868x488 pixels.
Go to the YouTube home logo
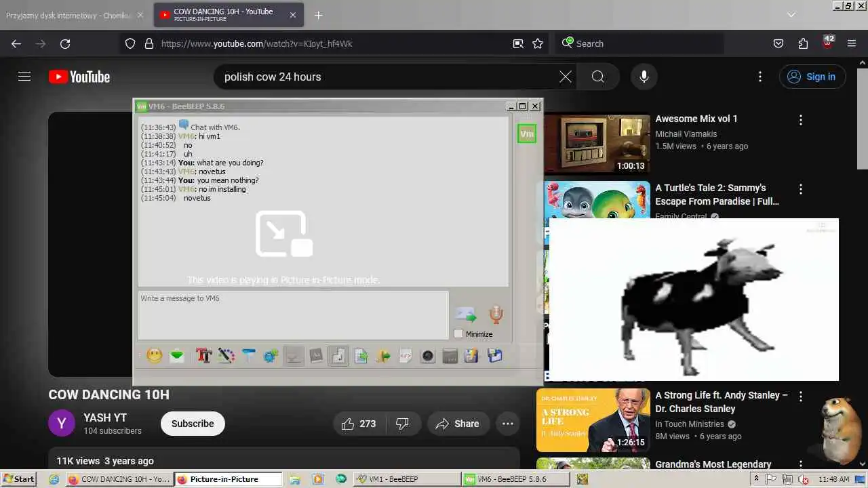coord(79,77)
